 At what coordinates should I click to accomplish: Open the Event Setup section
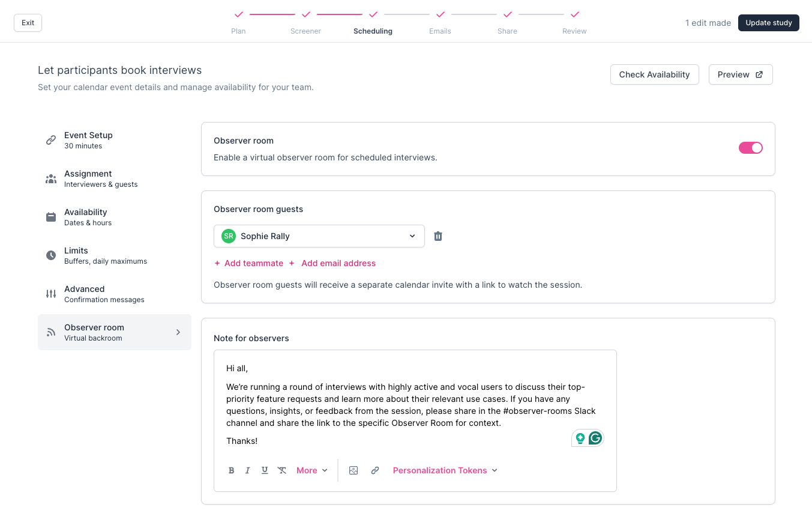point(88,140)
